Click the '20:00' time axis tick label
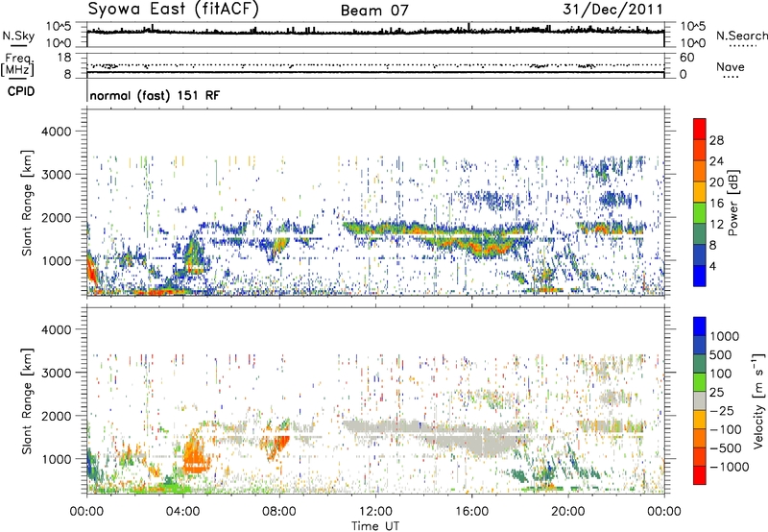The height and width of the screenshot is (532, 768). [x=568, y=512]
